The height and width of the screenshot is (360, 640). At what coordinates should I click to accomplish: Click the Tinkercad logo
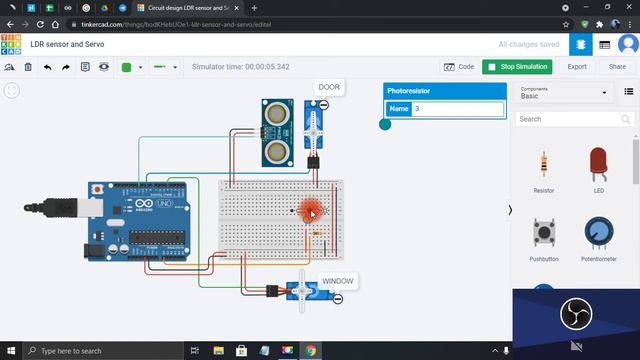(11, 44)
